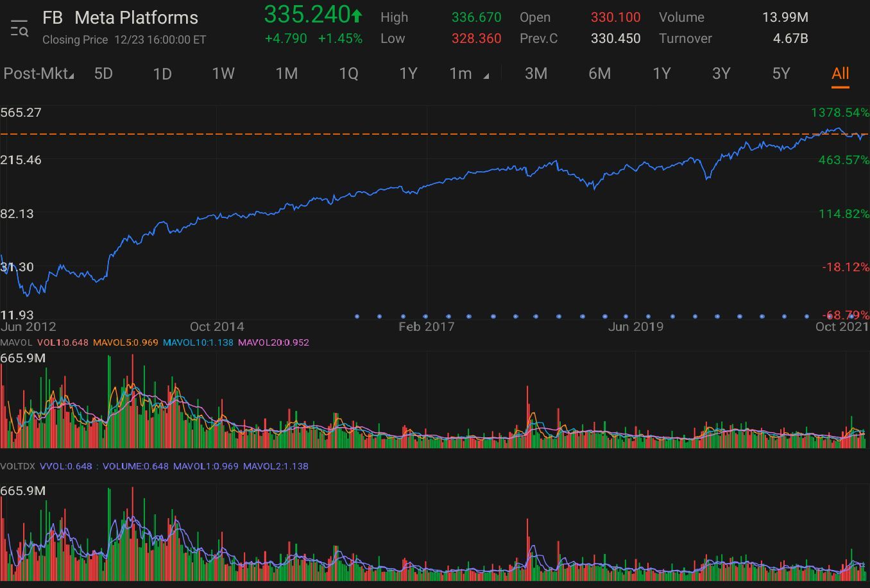The width and height of the screenshot is (870, 588).
Task: Click the +1.45% change percentage
Action: point(340,38)
